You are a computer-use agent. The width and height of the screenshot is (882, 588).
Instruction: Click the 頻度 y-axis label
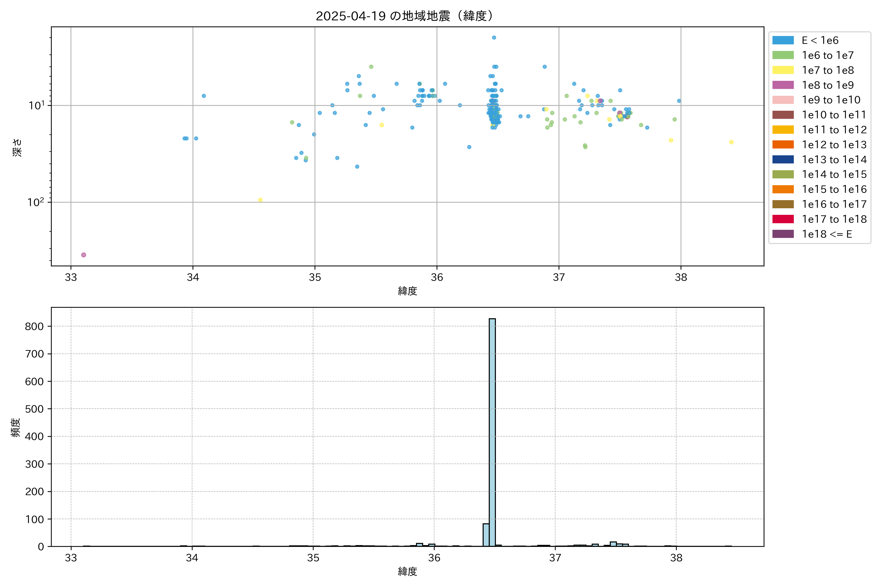click(16, 428)
